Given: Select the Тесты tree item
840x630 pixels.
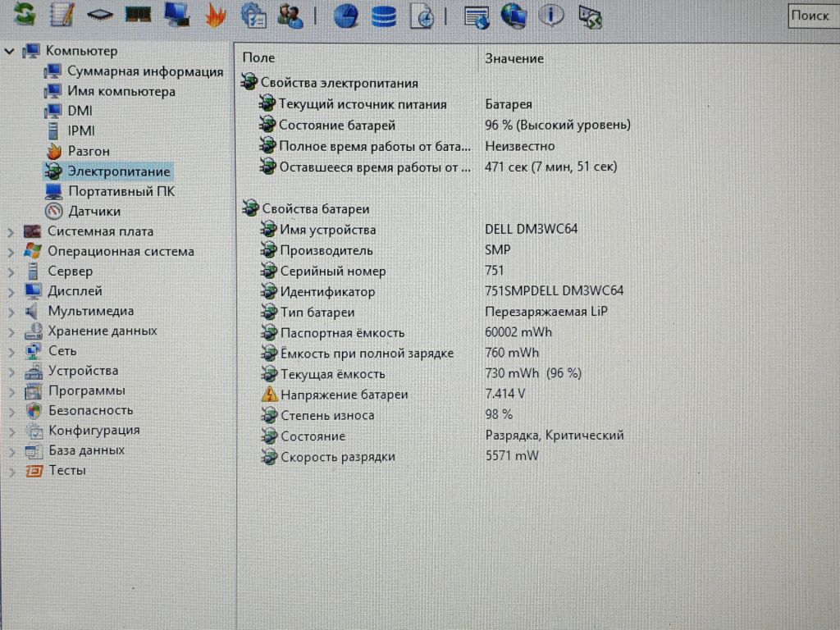Looking at the screenshot, I should click(67, 470).
